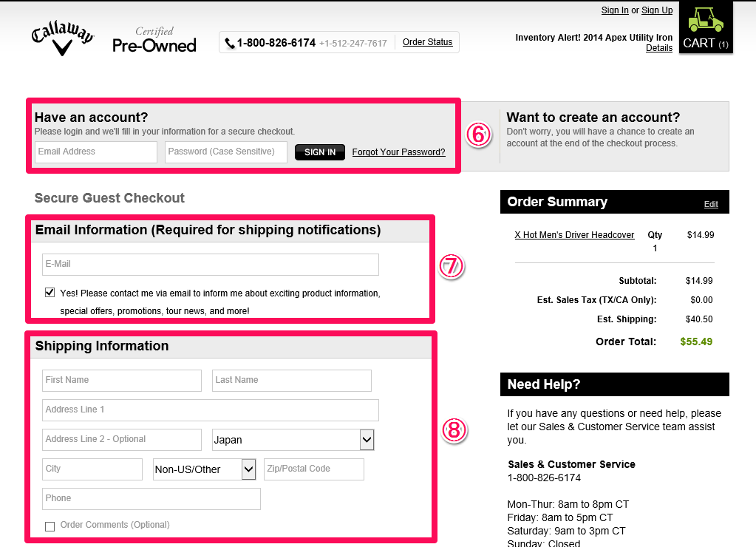
Task: View inventory alert Details link
Action: click(659, 48)
